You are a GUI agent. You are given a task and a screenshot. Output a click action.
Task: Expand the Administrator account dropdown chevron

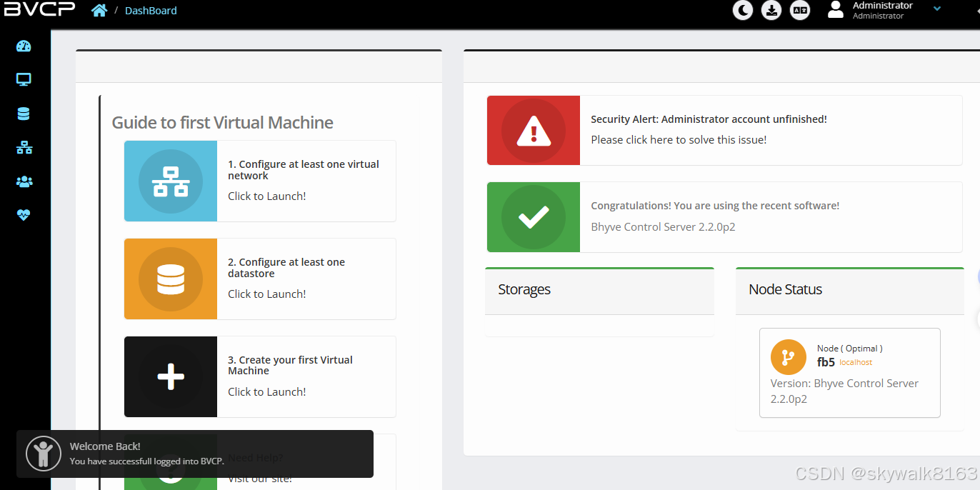click(x=937, y=9)
